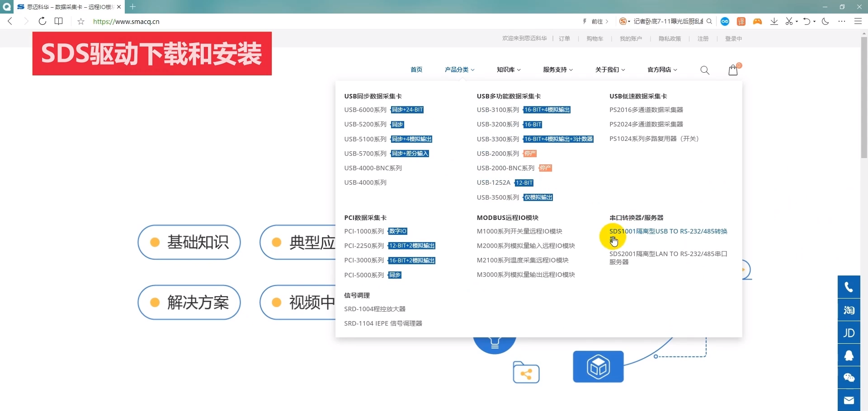Screen dimensions: 868x411
Task: Click 订单 in top bar
Action: [x=564, y=39]
